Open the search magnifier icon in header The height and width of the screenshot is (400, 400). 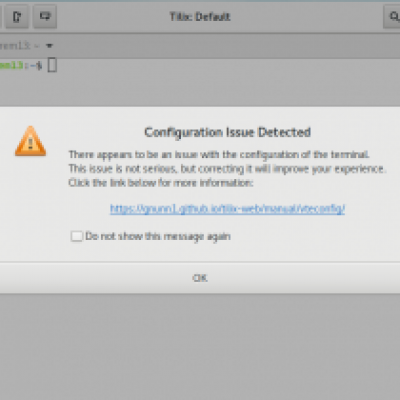pos(392,16)
